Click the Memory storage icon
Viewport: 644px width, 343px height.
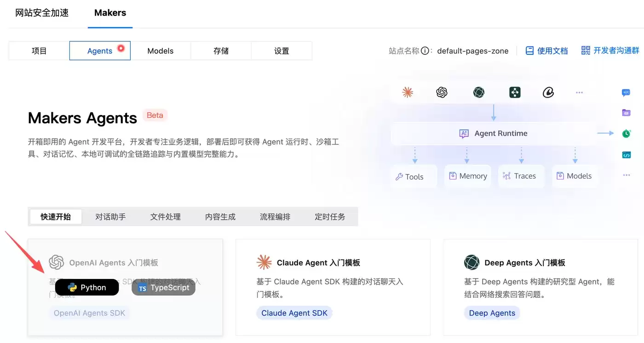(453, 176)
